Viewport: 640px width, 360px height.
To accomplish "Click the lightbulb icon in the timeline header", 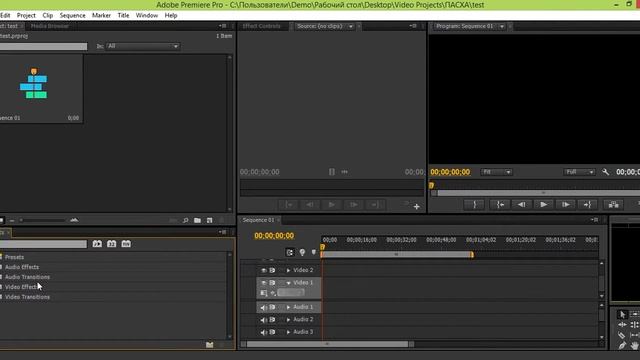I will [x=302, y=252].
